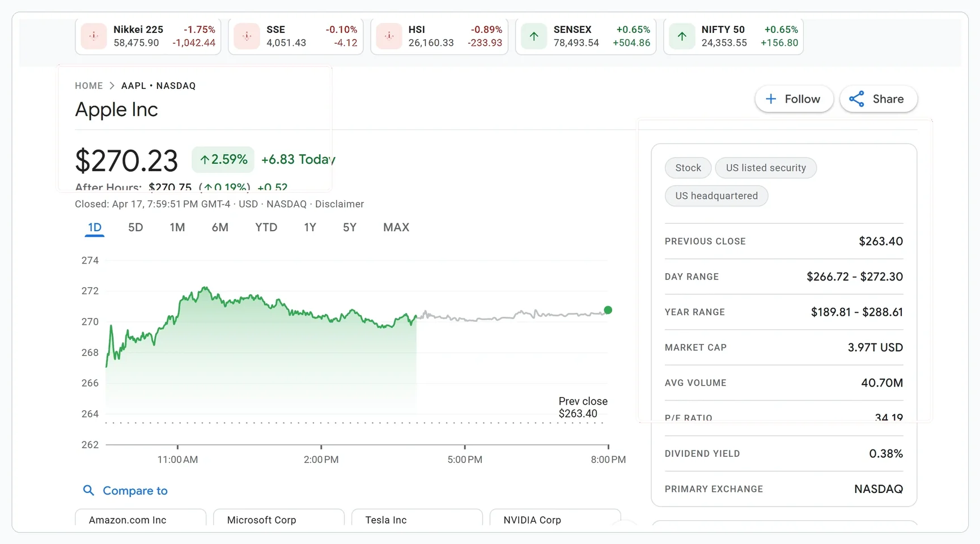Follow Apple Inc stock
980x544 pixels.
(794, 99)
